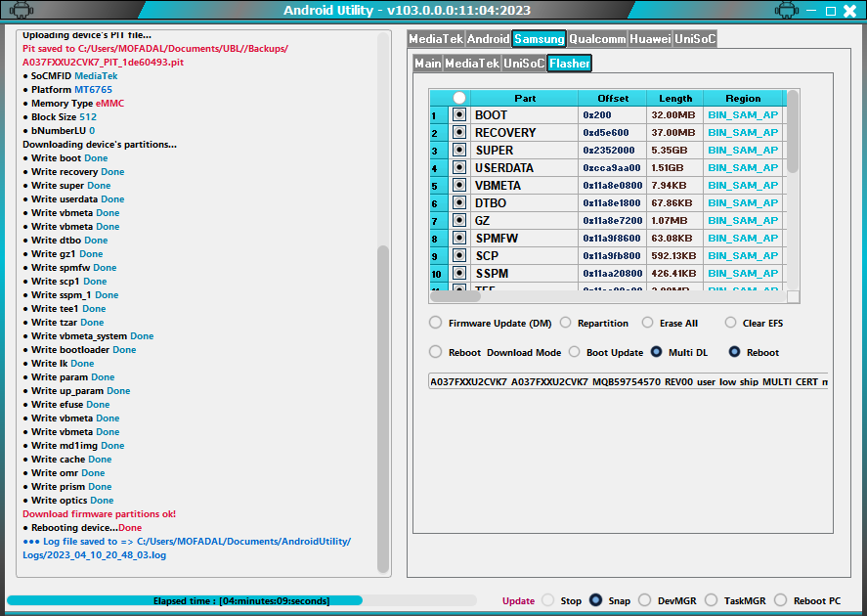Click the Region column header
Screen dimensions: 867x616
coord(743,98)
